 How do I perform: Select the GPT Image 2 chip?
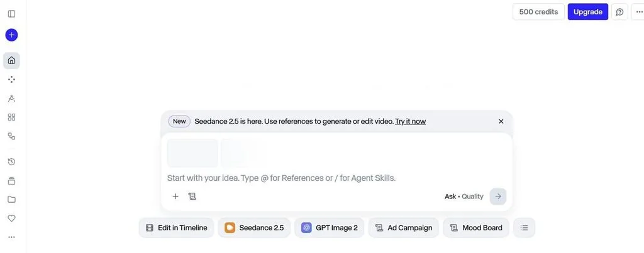(x=330, y=228)
